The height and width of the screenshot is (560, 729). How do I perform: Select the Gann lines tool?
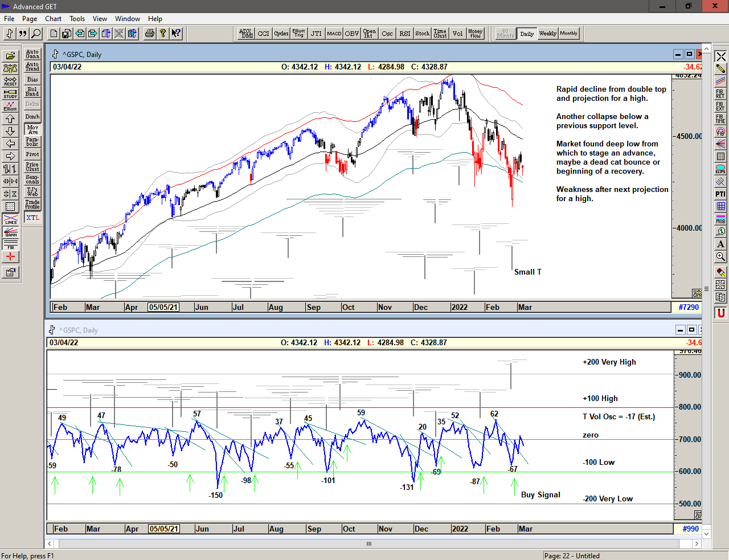pos(10,232)
